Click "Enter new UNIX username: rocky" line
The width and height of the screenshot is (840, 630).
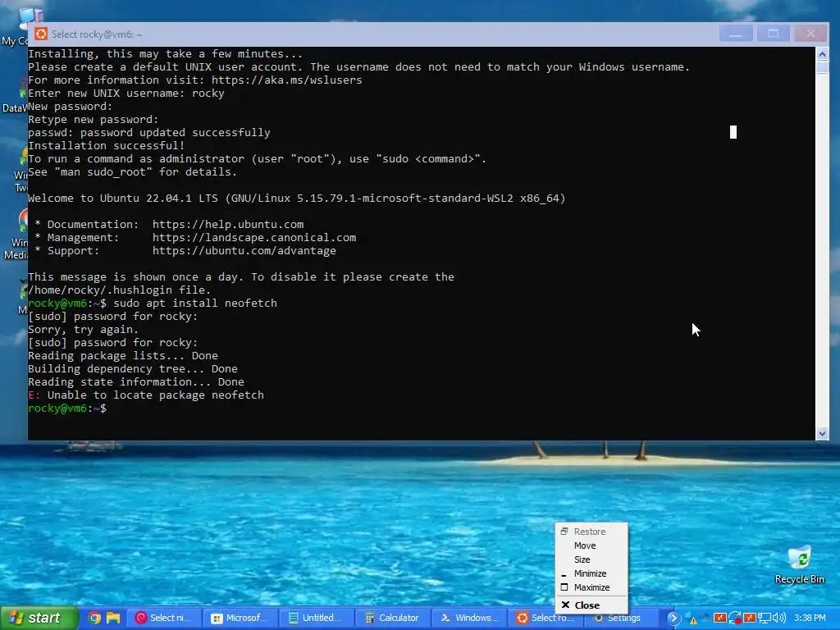click(x=126, y=93)
